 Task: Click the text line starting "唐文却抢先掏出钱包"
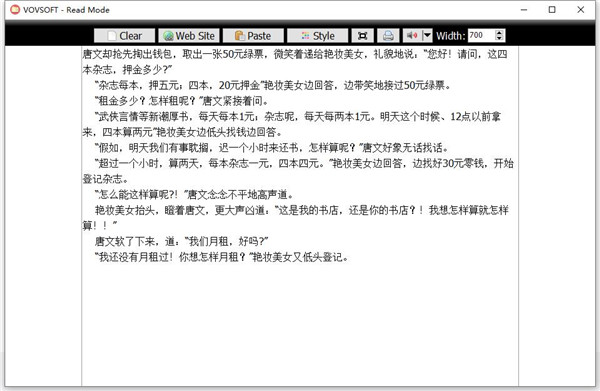(295, 54)
